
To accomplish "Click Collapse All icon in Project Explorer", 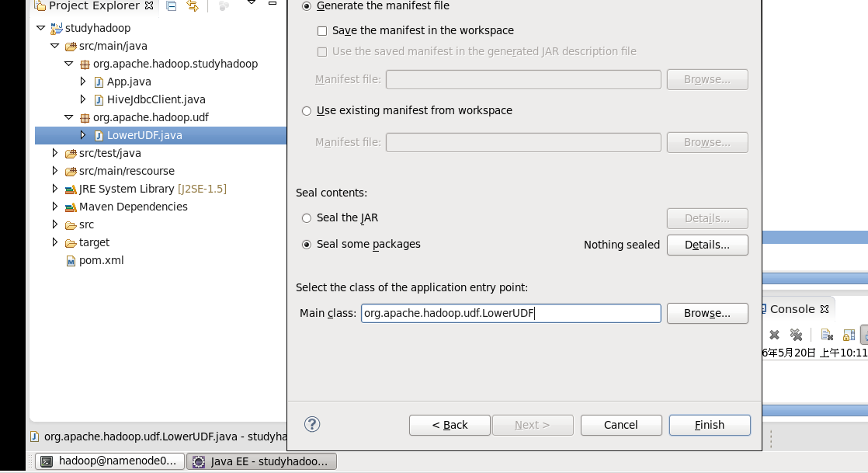I will click(x=172, y=6).
